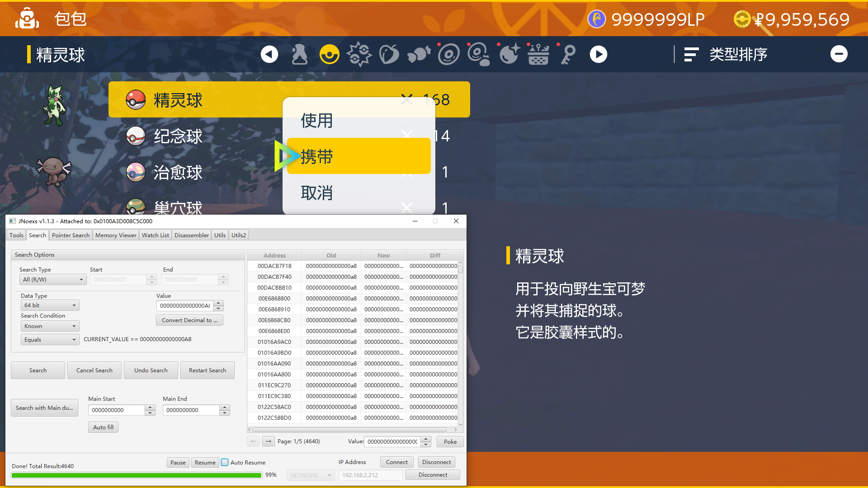Viewport: 868px width, 488px height.
Task: Increase the Main End spinner
Action: point(225,407)
